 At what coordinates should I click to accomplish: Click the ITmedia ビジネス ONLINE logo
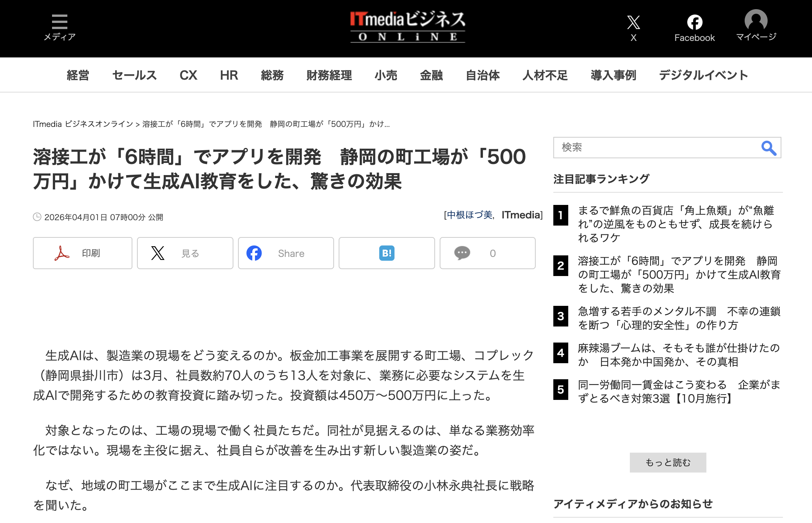pyautogui.click(x=408, y=27)
